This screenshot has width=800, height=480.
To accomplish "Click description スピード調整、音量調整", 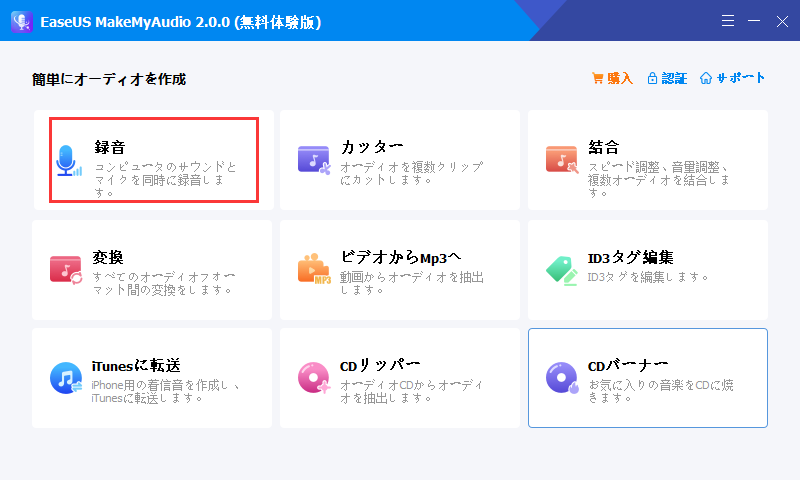I will tap(659, 180).
